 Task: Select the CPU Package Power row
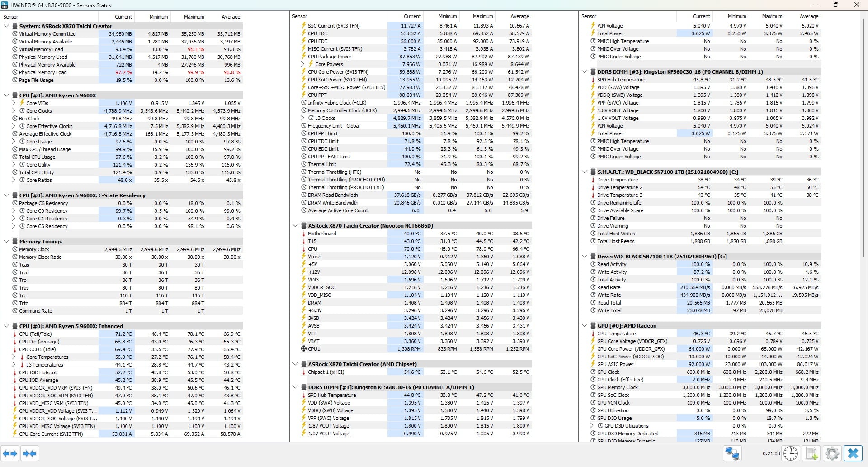coord(330,57)
